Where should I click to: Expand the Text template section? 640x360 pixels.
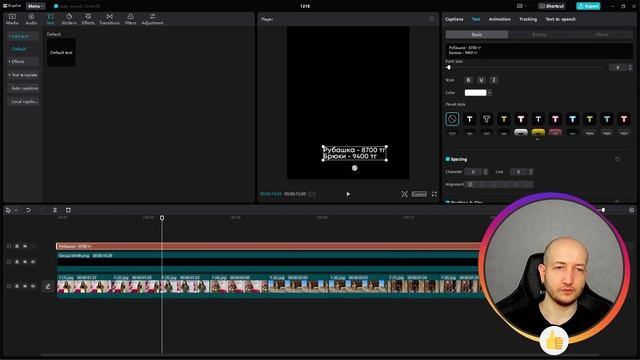[x=23, y=75]
